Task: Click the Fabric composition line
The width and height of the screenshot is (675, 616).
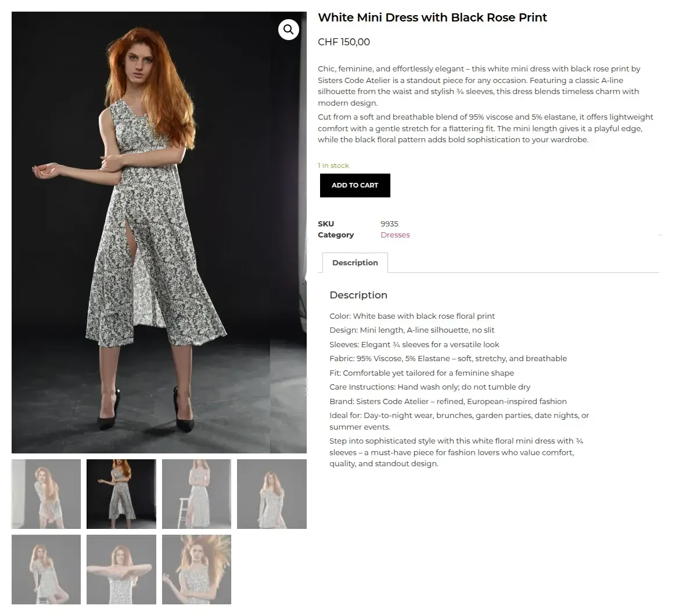Action: coord(448,358)
